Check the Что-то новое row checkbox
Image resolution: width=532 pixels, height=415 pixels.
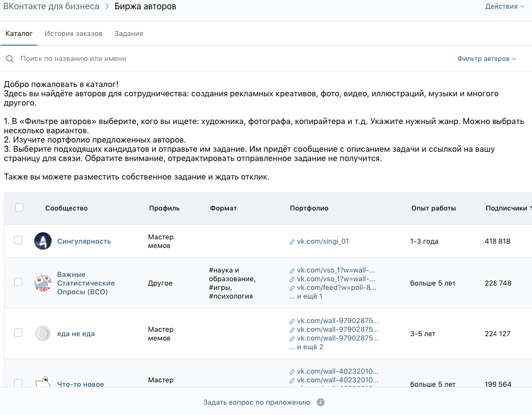pos(18,383)
